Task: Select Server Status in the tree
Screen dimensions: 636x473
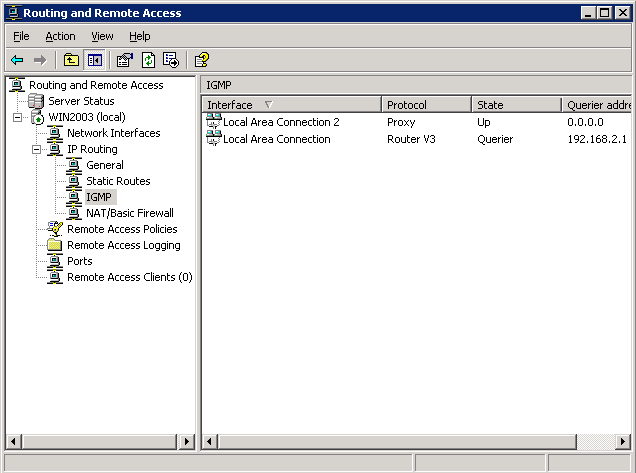Action: click(80, 101)
